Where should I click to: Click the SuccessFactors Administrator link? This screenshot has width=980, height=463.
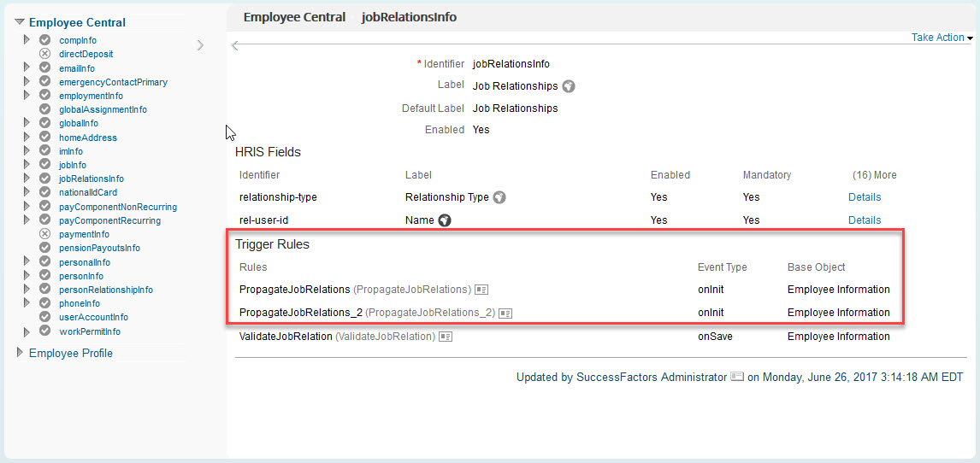652,377
